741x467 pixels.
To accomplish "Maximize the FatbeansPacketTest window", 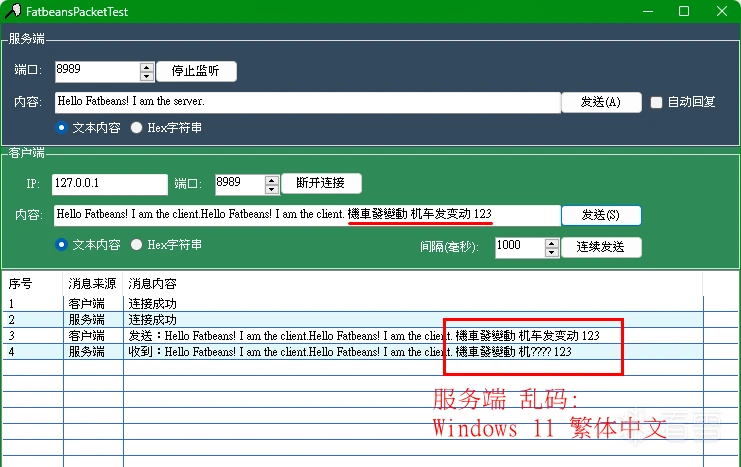I will (x=684, y=11).
